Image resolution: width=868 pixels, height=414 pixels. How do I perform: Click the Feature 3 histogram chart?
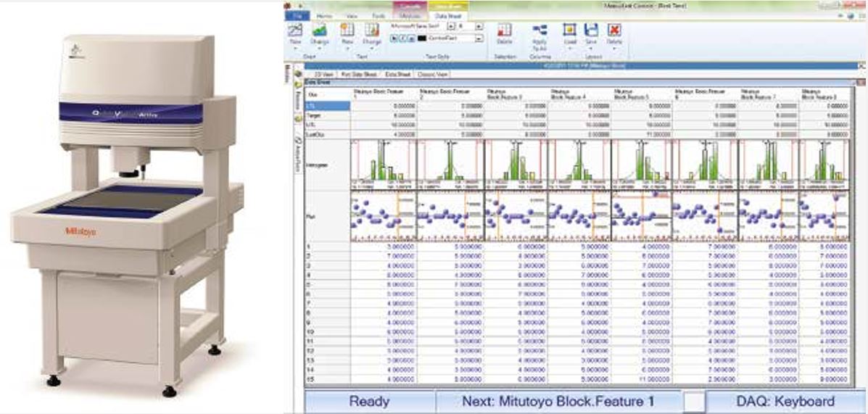pyautogui.click(x=516, y=165)
